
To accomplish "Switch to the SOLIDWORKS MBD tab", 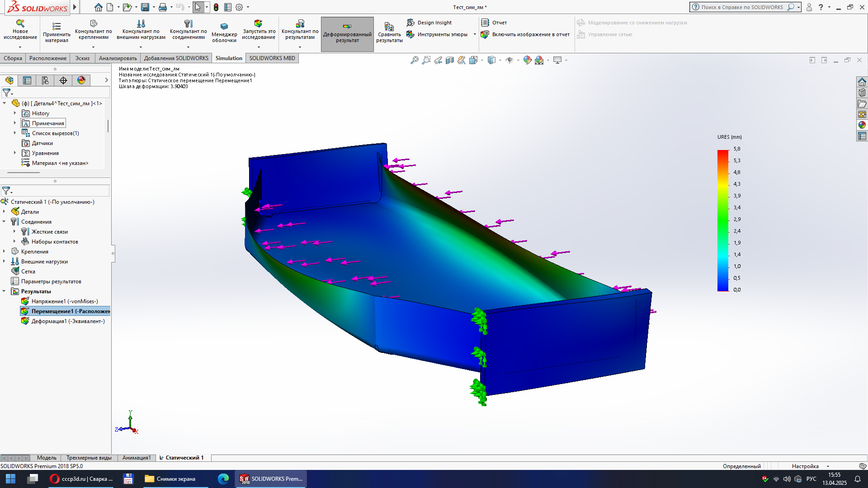I will tap(272, 58).
